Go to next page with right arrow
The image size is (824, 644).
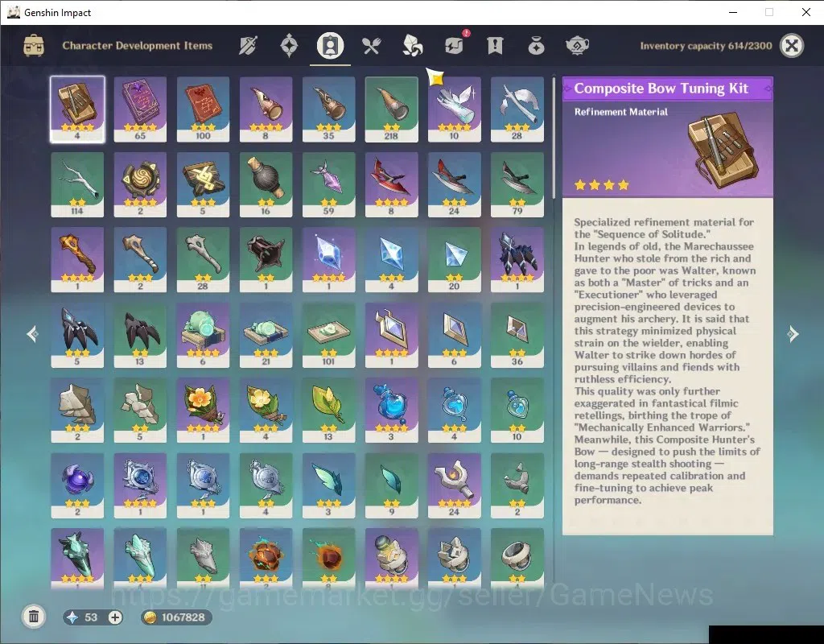(x=793, y=334)
